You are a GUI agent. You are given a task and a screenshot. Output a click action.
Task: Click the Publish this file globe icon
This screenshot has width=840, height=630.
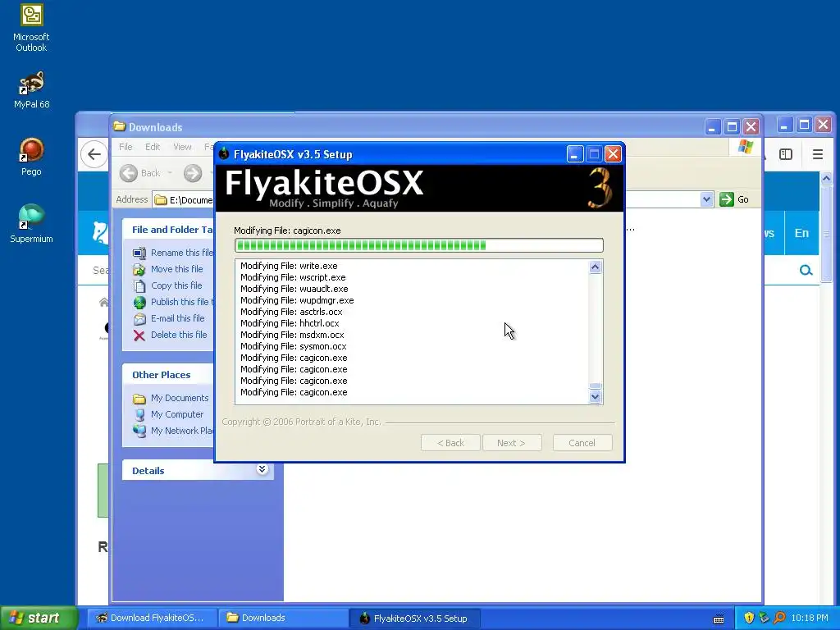[139, 303]
